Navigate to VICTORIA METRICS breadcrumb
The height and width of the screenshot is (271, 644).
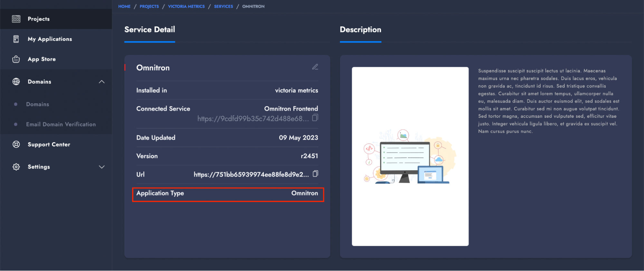[x=186, y=6]
